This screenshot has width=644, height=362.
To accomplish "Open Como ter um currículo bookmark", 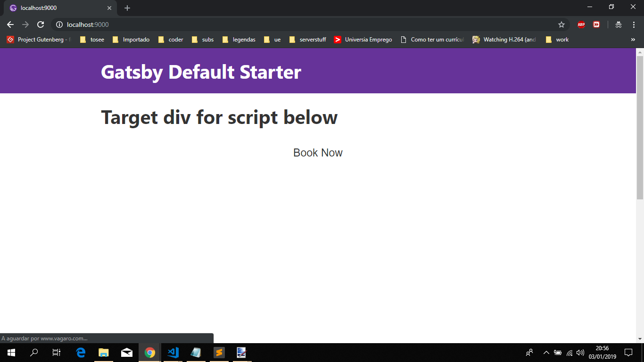I will coord(432,40).
